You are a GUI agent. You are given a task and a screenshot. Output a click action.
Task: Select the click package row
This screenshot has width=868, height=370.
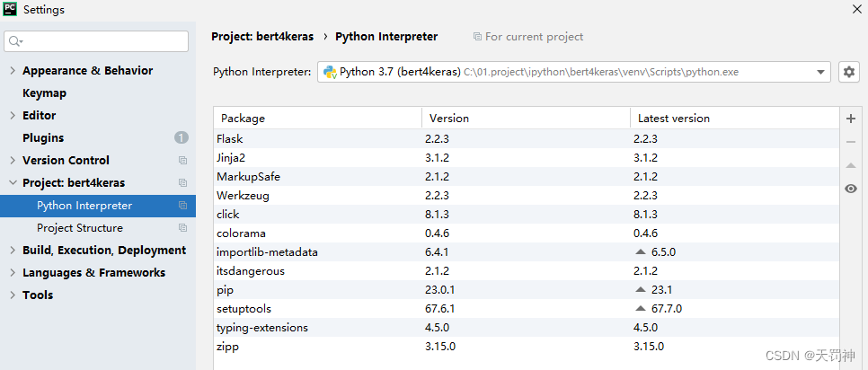pos(527,214)
